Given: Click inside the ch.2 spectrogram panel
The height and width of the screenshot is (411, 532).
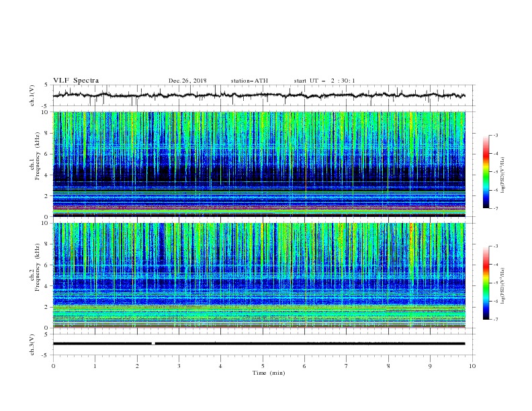Looking at the screenshot, I should point(259,275).
